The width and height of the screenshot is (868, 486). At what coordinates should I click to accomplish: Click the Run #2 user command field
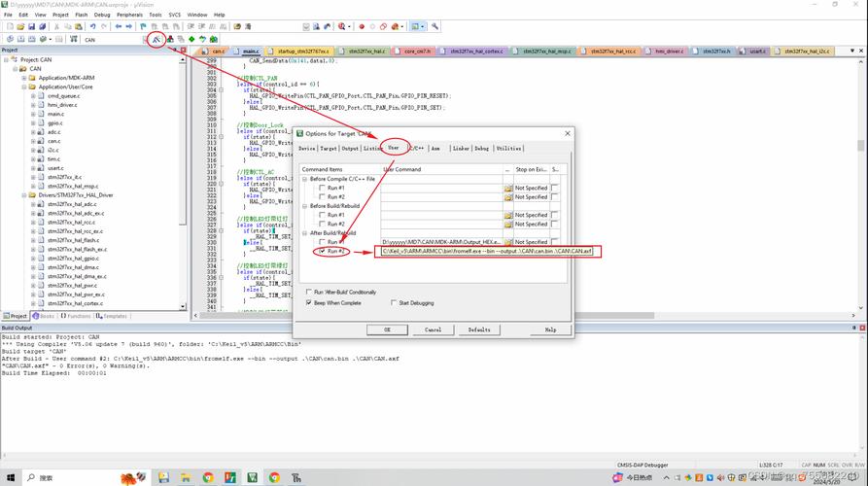pyautogui.click(x=486, y=252)
